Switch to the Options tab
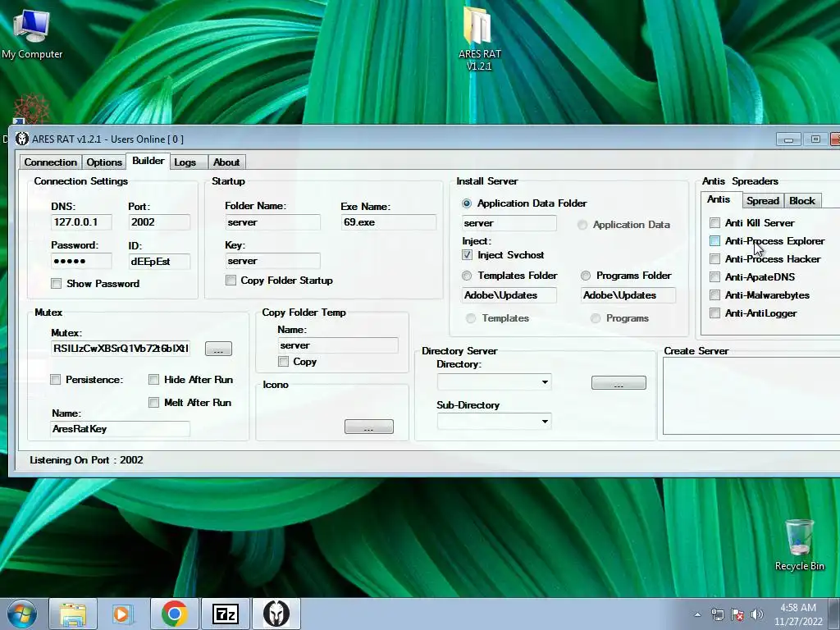This screenshot has width=840, height=630. pyautogui.click(x=104, y=162)
